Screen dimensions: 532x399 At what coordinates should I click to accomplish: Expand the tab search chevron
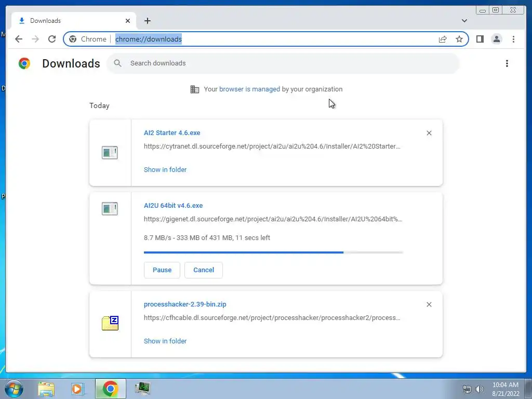point(464,21)
